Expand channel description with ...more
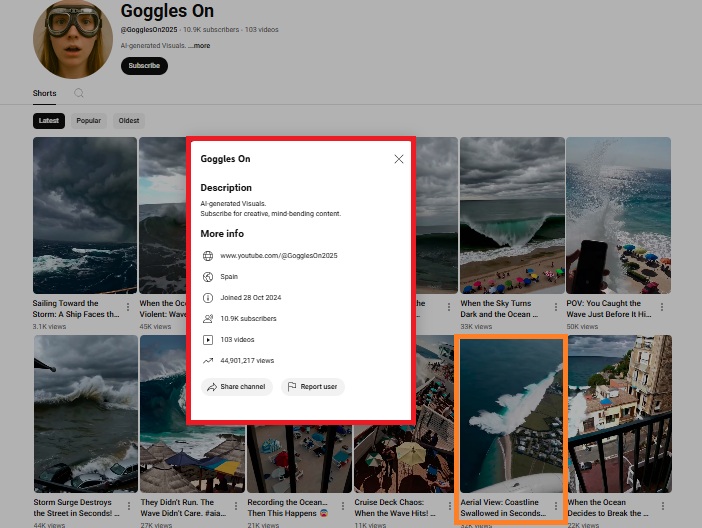The image size is (702, 528). tap(199, 46)
